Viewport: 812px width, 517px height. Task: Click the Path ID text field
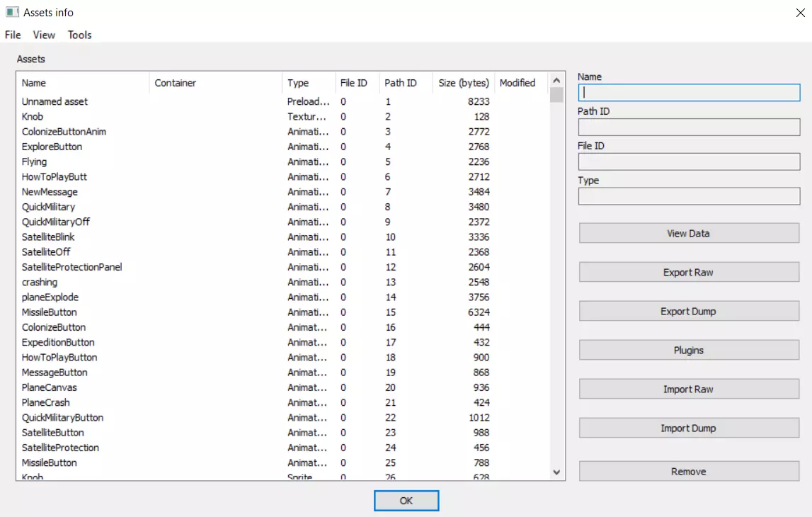[688, 127]
